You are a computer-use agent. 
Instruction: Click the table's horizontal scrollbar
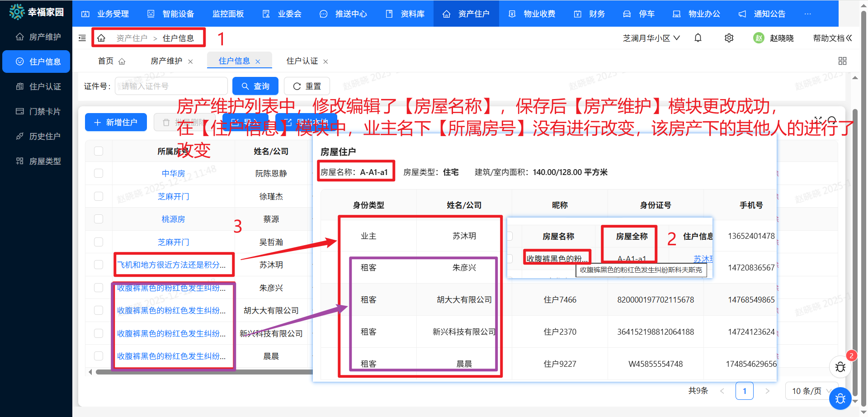(203, 372)
